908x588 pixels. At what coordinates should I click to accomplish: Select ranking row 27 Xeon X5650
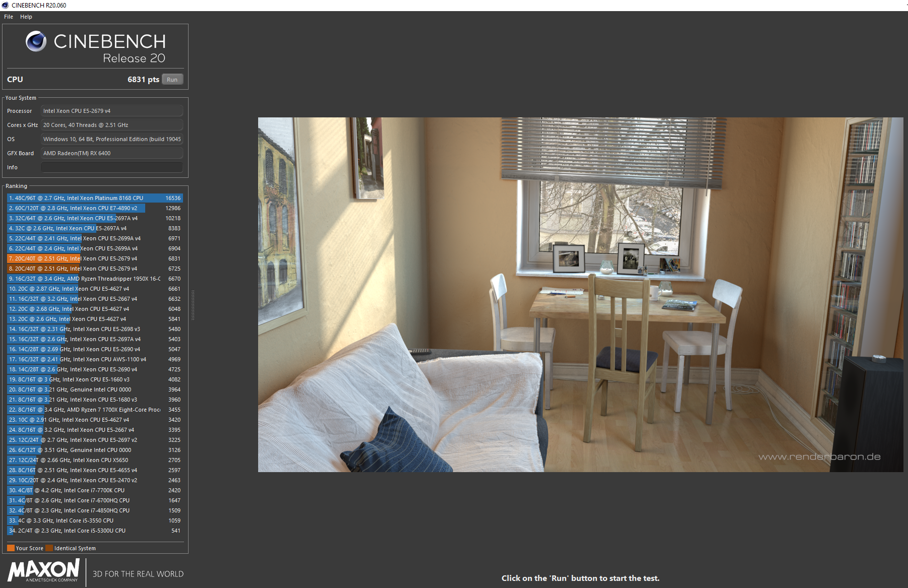95,460
